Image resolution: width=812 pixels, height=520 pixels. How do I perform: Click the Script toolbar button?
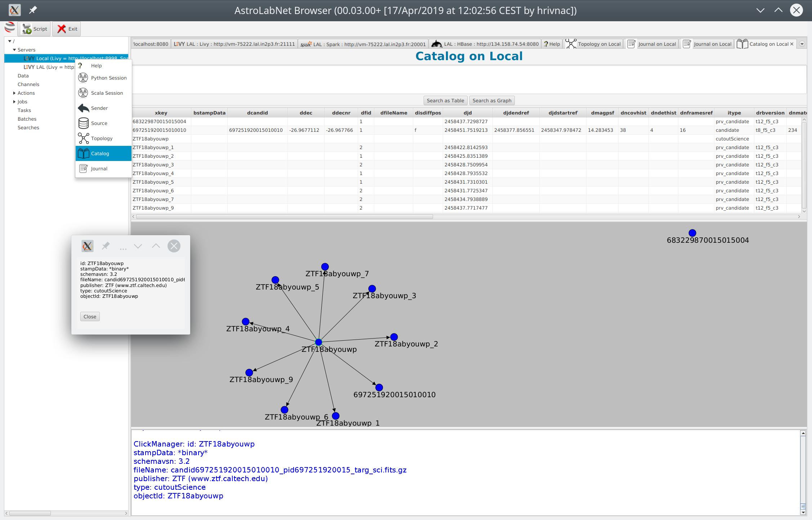tap(35, 29)
